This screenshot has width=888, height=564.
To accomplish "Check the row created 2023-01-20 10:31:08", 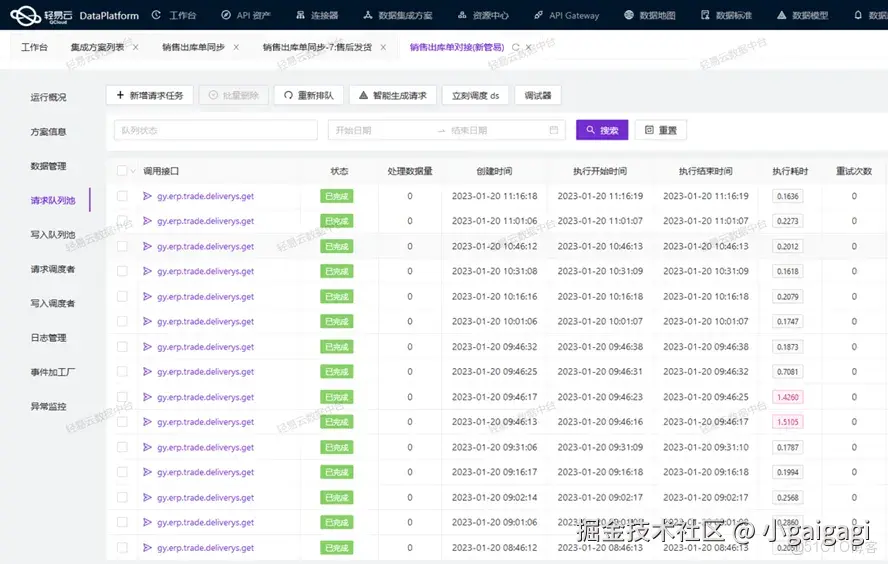I will point(122,271).
